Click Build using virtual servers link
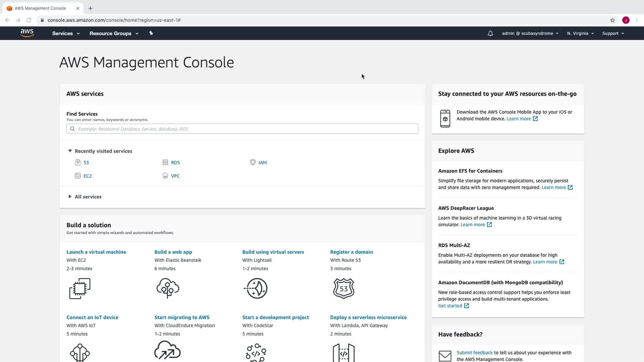The height and width of the screenshot is (362, 644). click(x=273, y=252)
